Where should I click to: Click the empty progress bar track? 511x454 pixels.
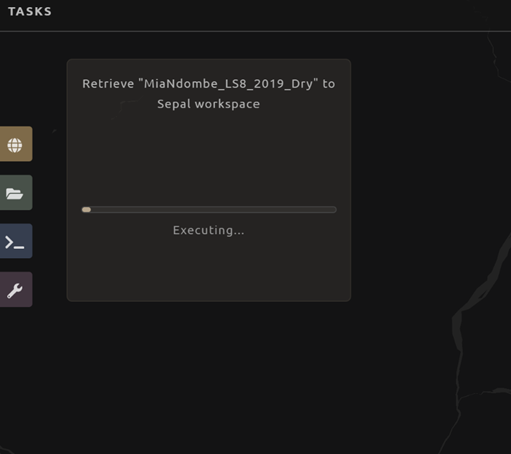tap(213, 210)
